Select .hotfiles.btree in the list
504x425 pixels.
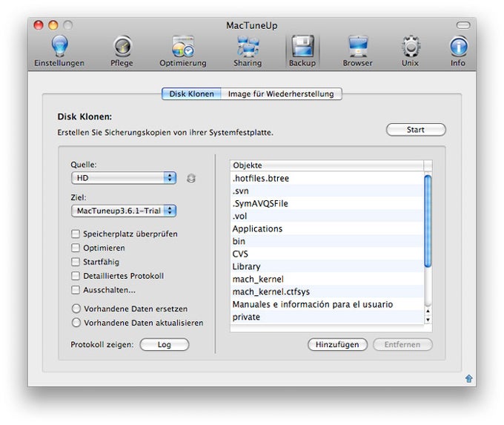click(x=327, y=178)
